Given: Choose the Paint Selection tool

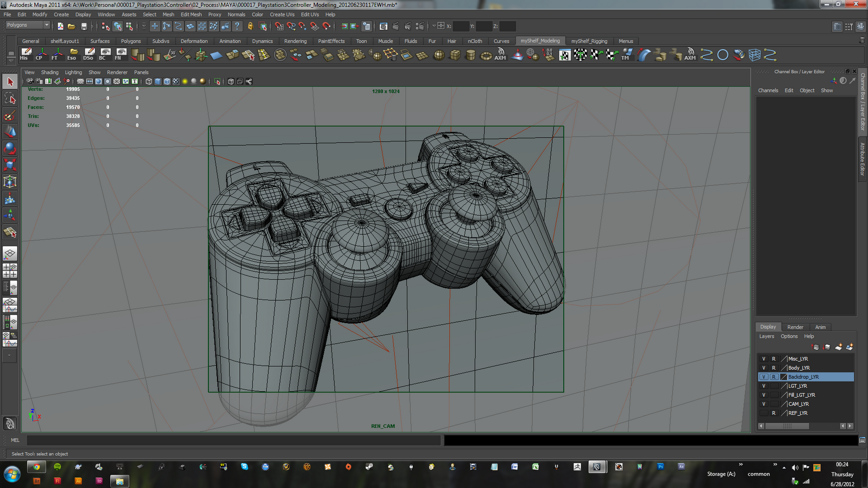Looking at the screenshot, I should 10,115.
